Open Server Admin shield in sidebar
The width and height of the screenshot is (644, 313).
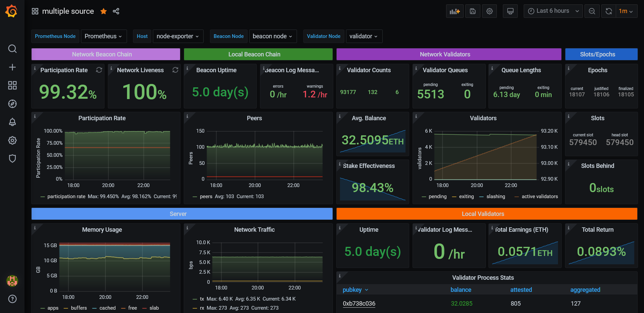12,159
